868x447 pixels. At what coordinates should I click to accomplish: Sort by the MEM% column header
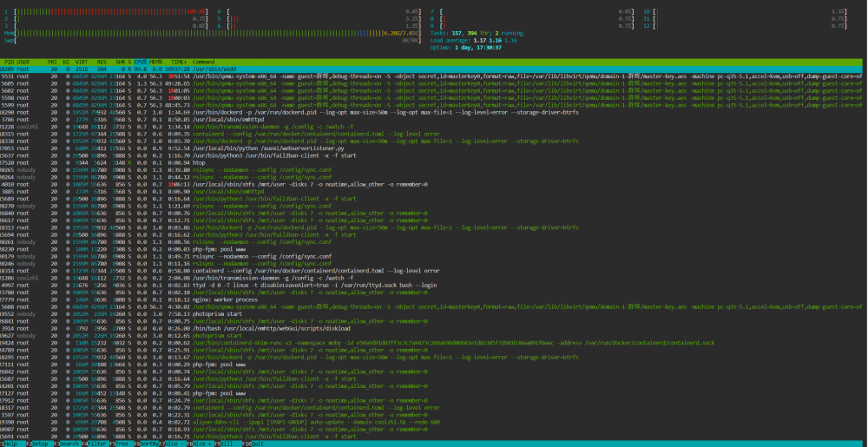pyautogui.click(x=155, y=62)
